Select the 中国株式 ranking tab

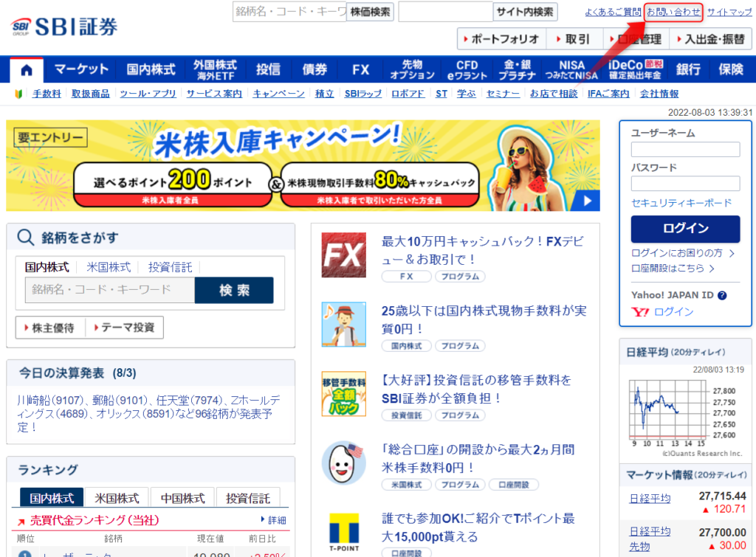pyautogui.click(x=183, y=498)
